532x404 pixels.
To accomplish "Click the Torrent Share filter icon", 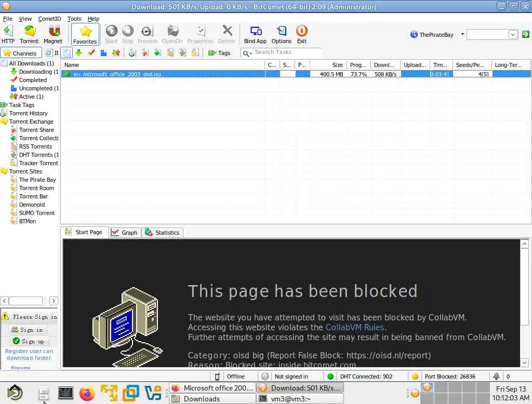I will pyautogui.click(x=145, y=52).
